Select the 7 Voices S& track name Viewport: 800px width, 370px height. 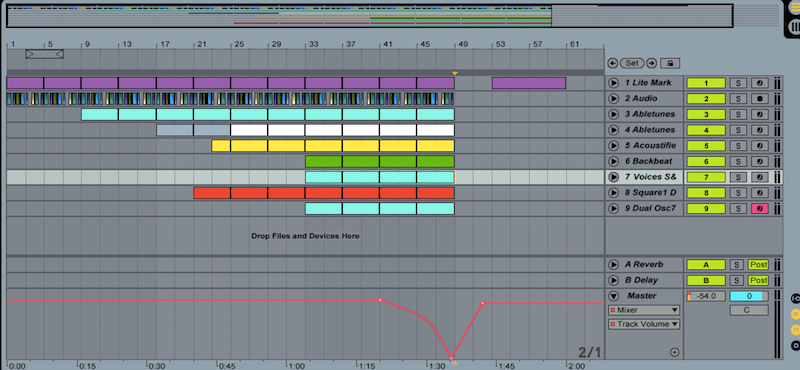click(x=651, y=177)
